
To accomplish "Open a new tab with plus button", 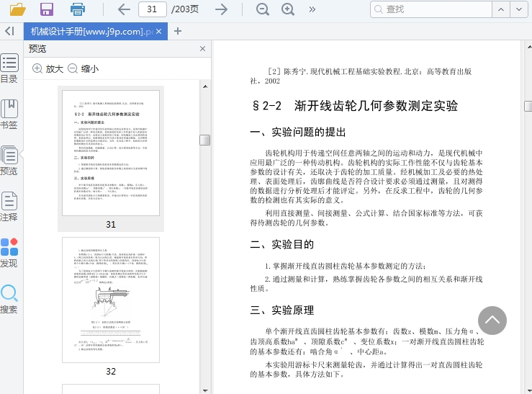I will (179, 31).
